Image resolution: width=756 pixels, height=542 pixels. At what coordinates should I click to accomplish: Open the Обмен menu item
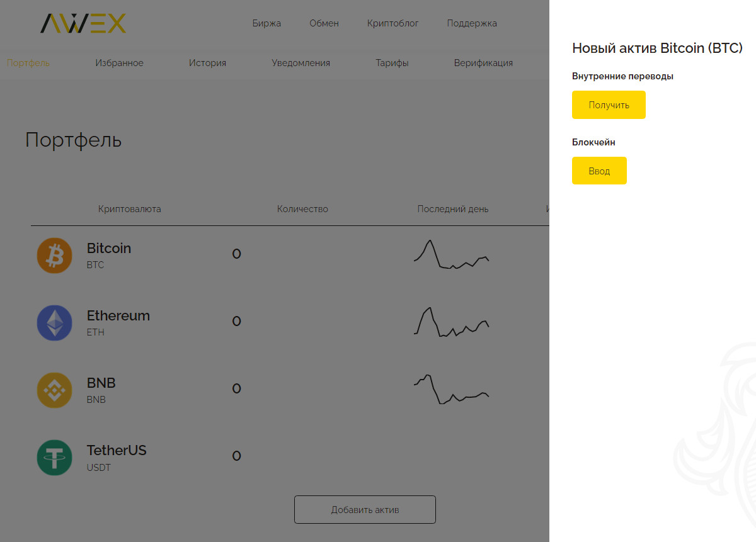point(324,23)
